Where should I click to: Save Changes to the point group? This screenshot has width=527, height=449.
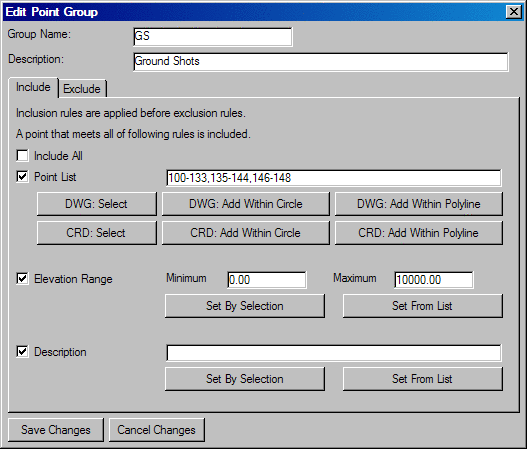(56, 430)
